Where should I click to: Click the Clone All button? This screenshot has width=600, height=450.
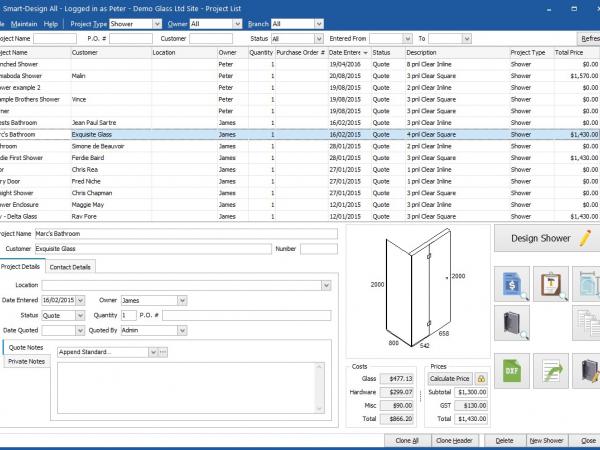[x=407, y=440]
